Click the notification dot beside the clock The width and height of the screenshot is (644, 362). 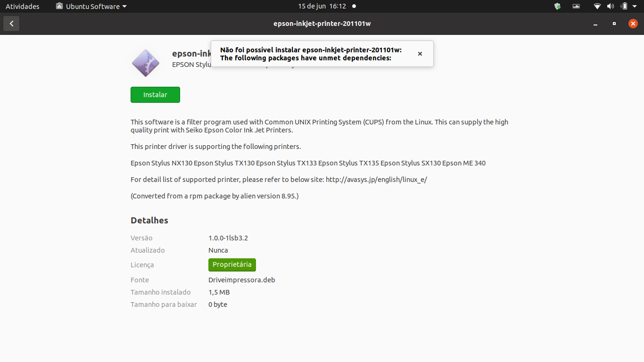click(x=354, y=6)
